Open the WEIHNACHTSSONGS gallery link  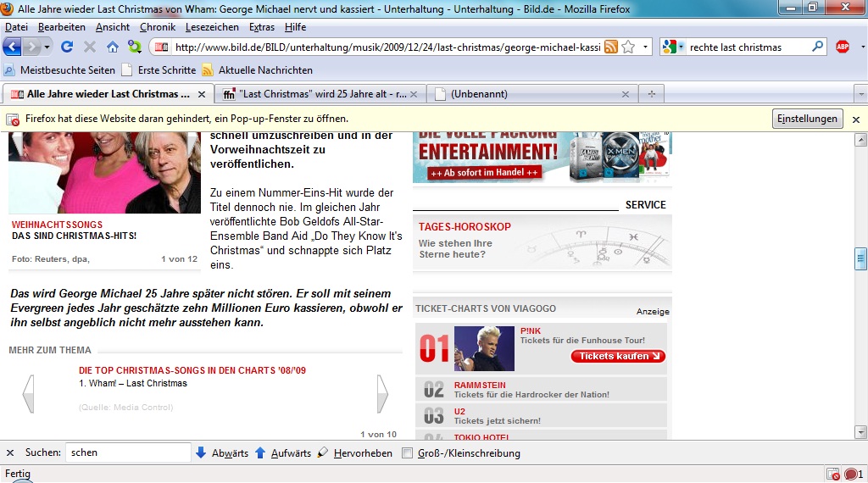[x=57, y=225]
